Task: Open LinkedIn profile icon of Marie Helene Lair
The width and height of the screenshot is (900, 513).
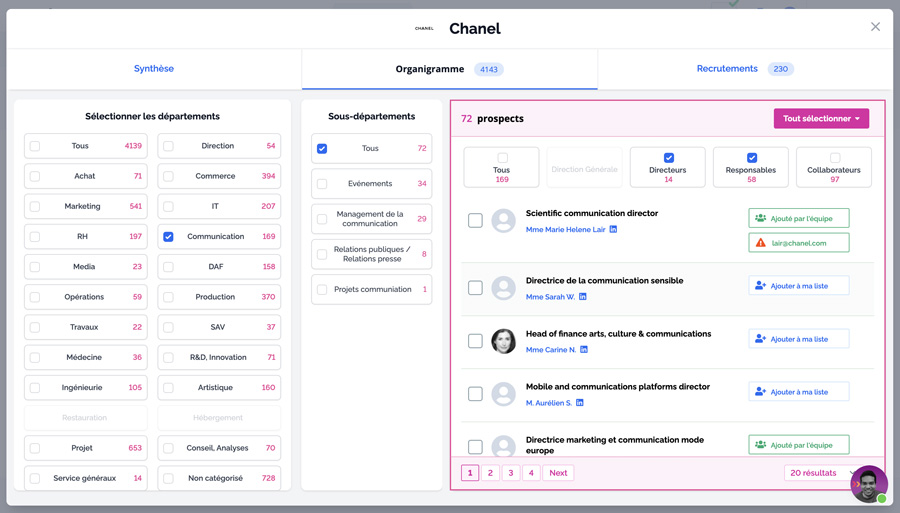Action: tap(613, 230)
